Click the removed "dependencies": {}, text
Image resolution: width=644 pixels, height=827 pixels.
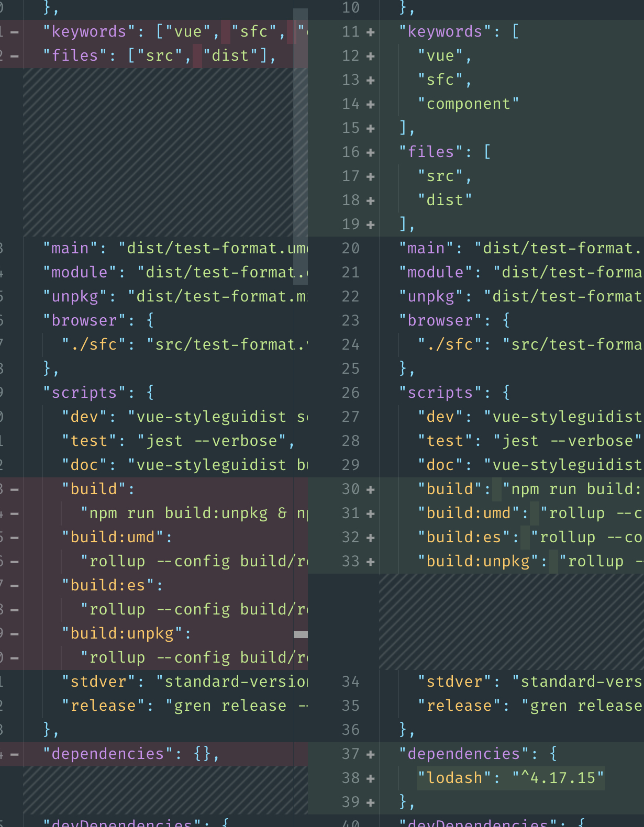[131, 754]
